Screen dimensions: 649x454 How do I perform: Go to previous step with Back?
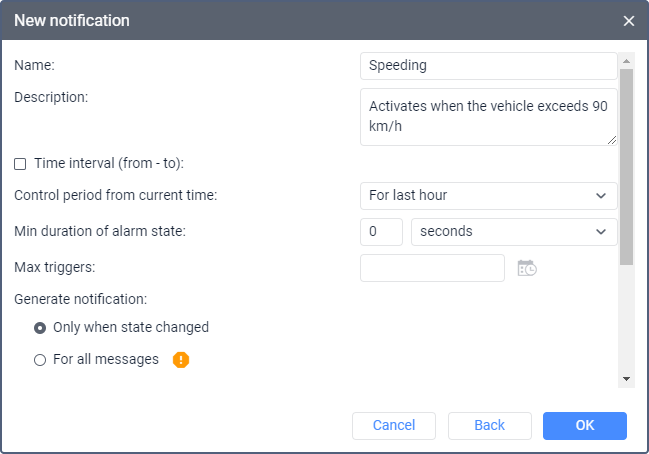489,426
